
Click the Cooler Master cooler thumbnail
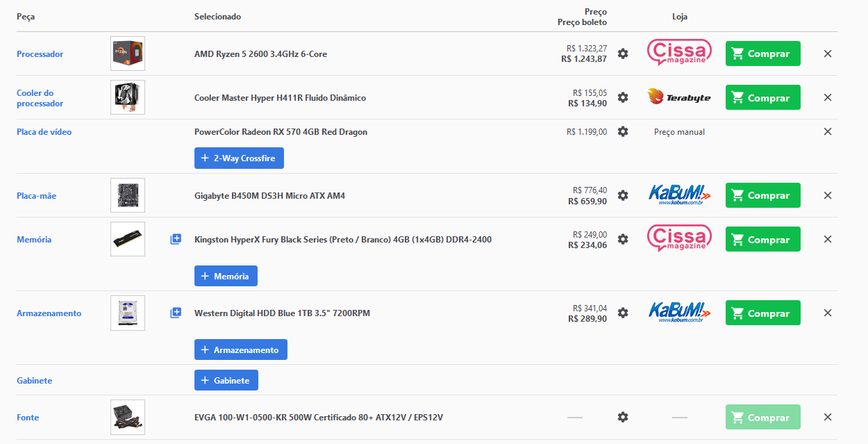[x=128, y=97]
